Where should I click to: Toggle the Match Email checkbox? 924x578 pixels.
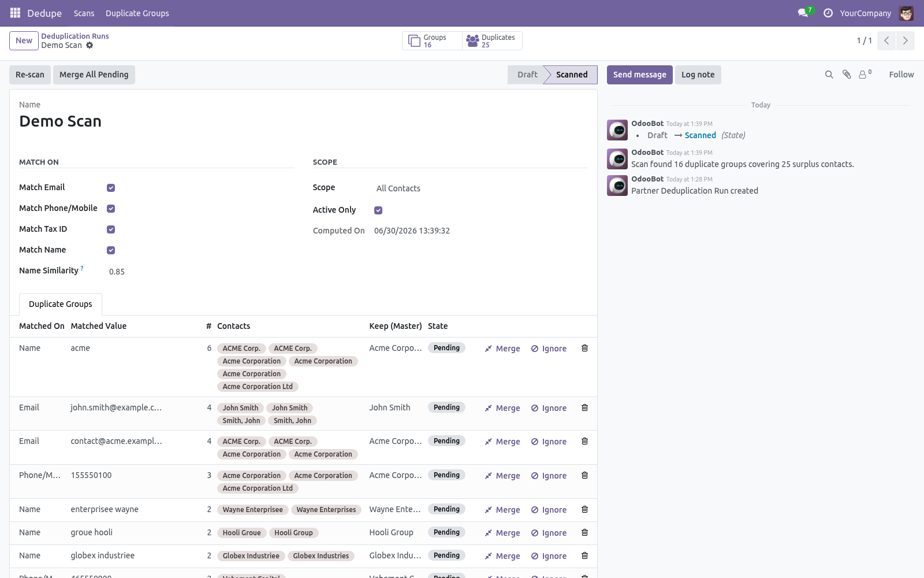click(111, 188)
